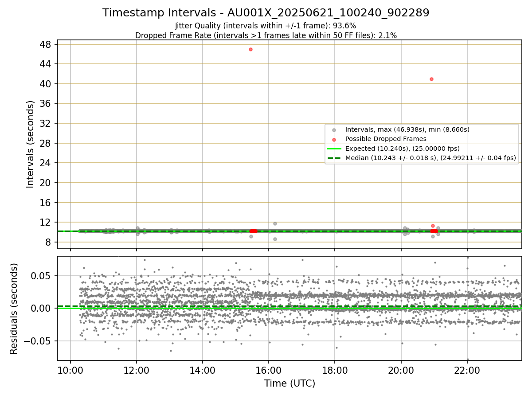Click legend entry 'Intervals, max (46.938s), min (8.660s)'
Screen dimensions: 532x399
[x=407, y=129]
